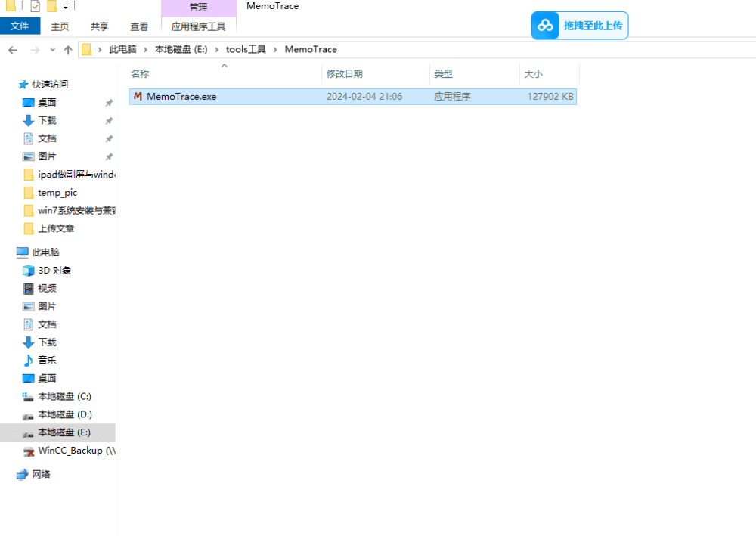Click the back navigation arrow
This screenshot has width=756, height=536.
tap(13, 50)
